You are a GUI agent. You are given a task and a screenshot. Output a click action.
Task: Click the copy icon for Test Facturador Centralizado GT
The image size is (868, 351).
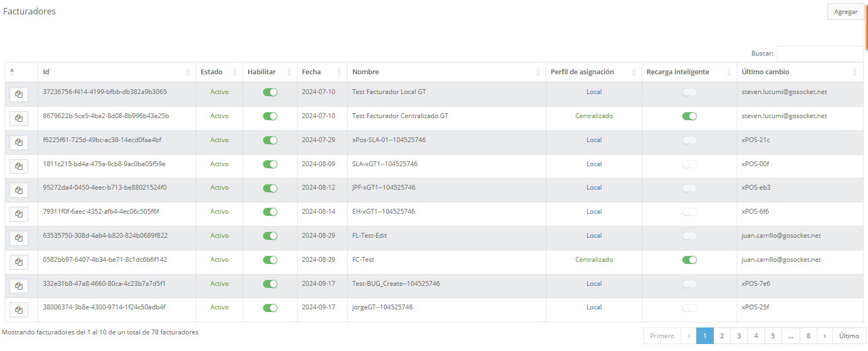point(19,119)
